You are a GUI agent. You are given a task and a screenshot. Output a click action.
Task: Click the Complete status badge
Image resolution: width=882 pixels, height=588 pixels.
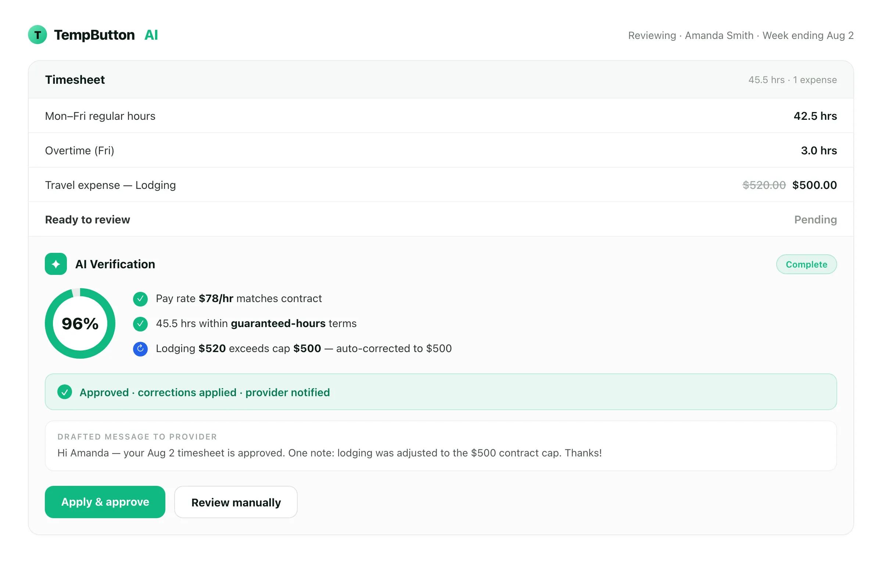[x=807, y=264]
